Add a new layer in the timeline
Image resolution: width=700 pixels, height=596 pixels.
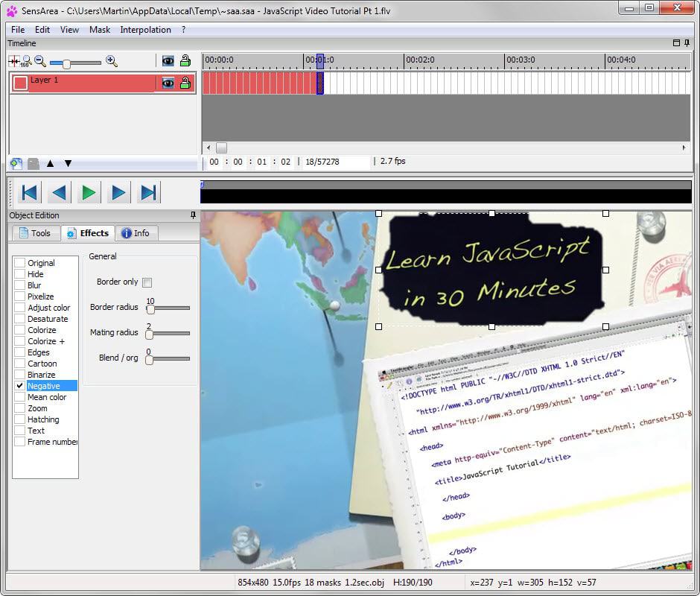tap(16, 163)
